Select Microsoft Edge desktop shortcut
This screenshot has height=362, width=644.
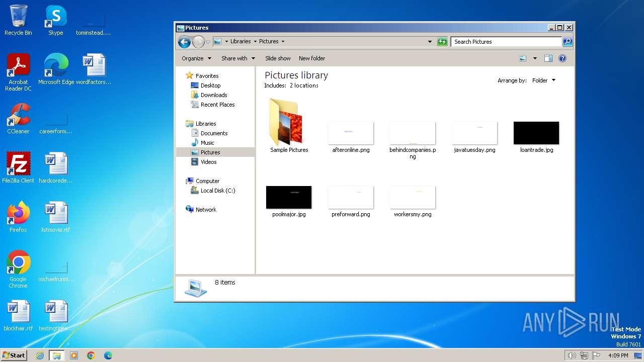(x=56, y=69)
